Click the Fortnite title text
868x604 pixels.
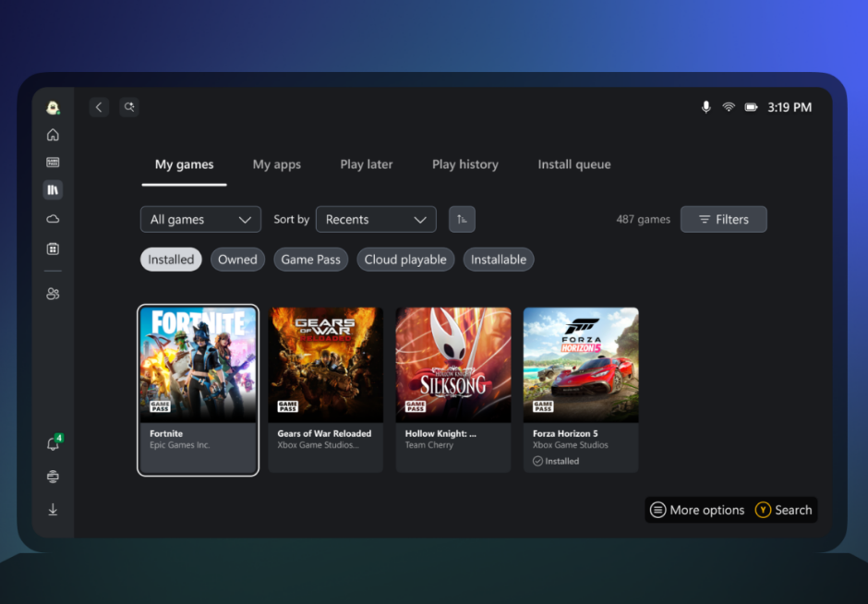(x=166, y=433)
